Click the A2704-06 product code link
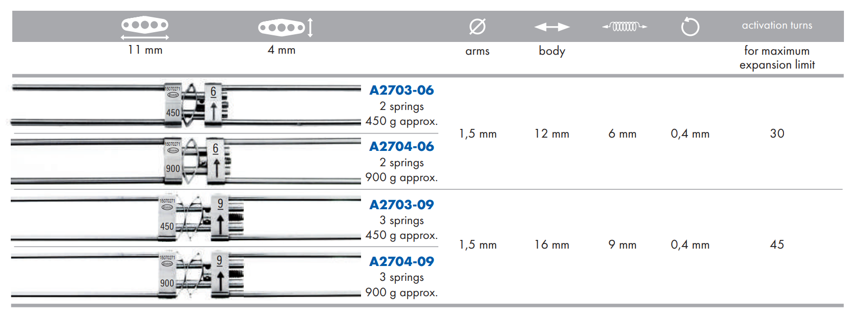The height and width of the screenshot is (310, 868). click(401, 147)
